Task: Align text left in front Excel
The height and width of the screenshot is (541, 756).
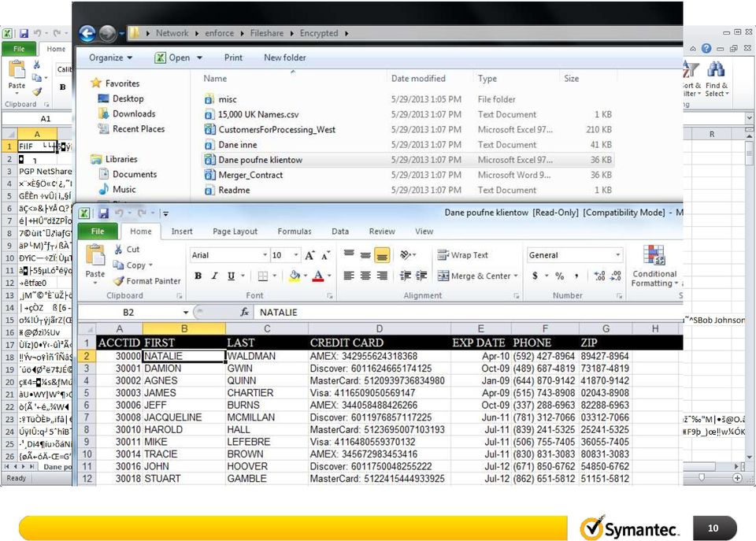Action: 349,276
